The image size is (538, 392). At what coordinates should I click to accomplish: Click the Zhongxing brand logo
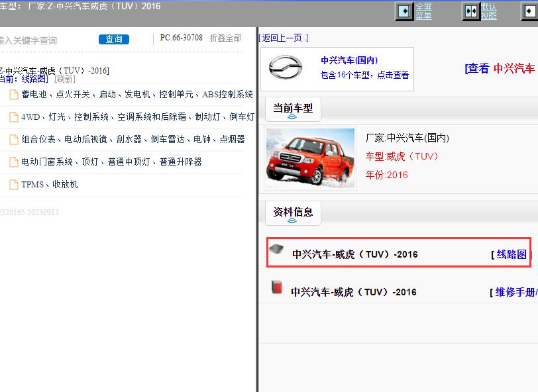tap(286, 68)
